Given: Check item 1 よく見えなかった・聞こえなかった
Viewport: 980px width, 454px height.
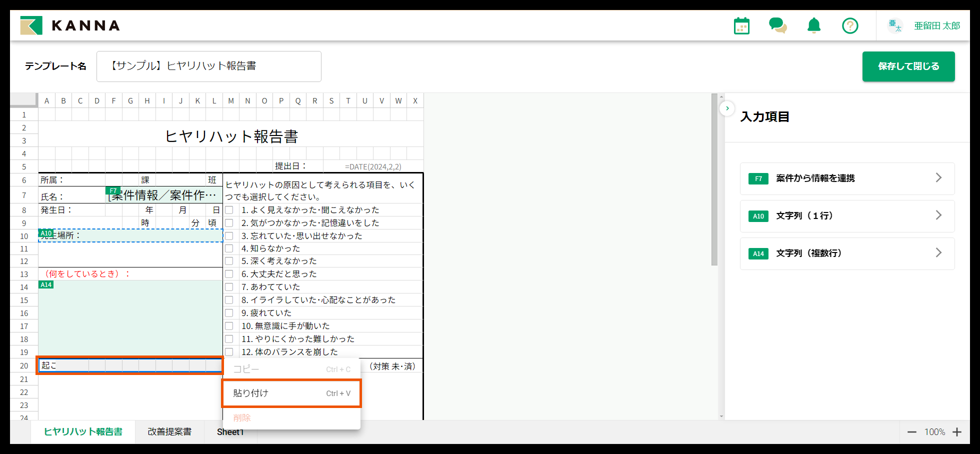Looking at the screenshot, I should click(229, 210).
